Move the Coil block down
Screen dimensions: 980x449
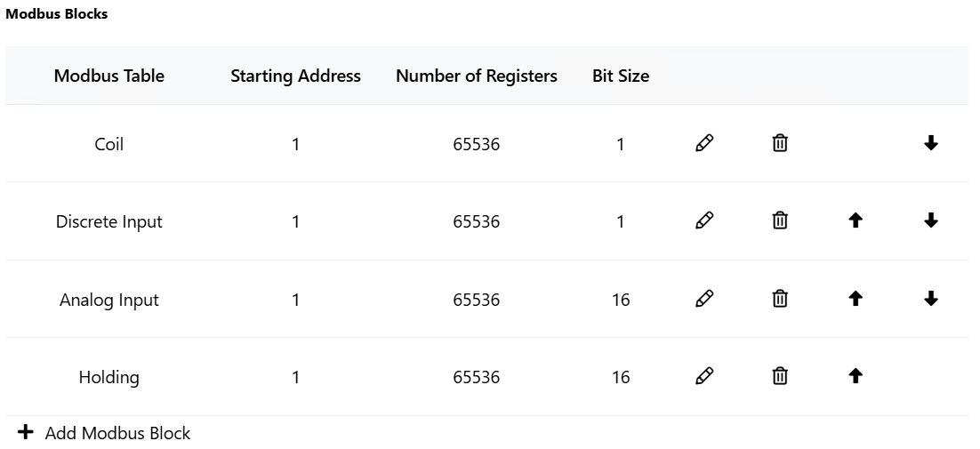[930, 143]
